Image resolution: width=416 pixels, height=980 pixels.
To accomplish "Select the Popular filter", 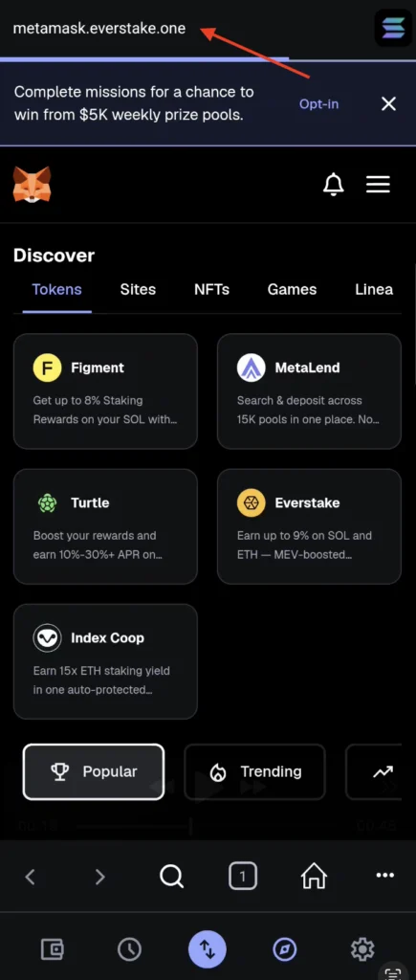I will (x=94, y=772).
